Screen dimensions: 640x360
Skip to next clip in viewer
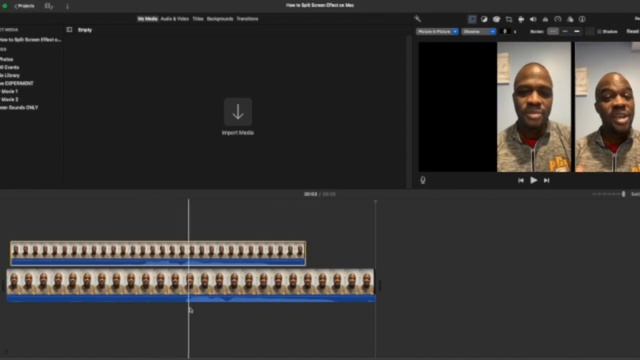(x=547, y=180)
